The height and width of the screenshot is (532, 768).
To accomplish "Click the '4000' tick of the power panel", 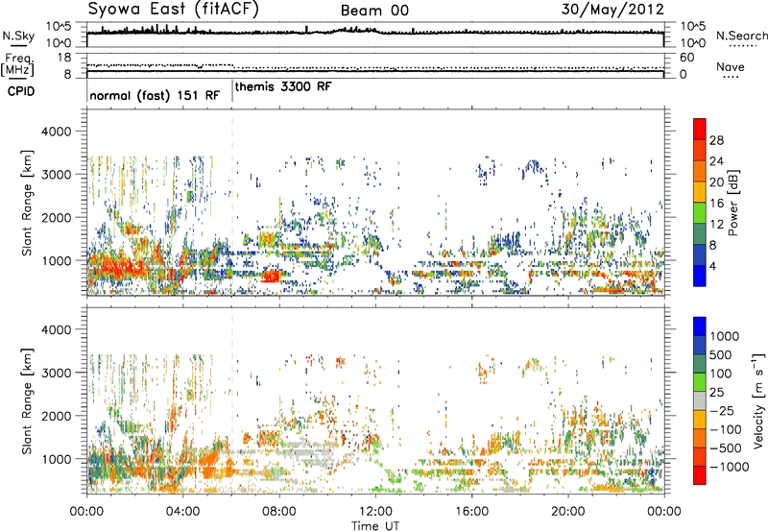I will (59, 132).
